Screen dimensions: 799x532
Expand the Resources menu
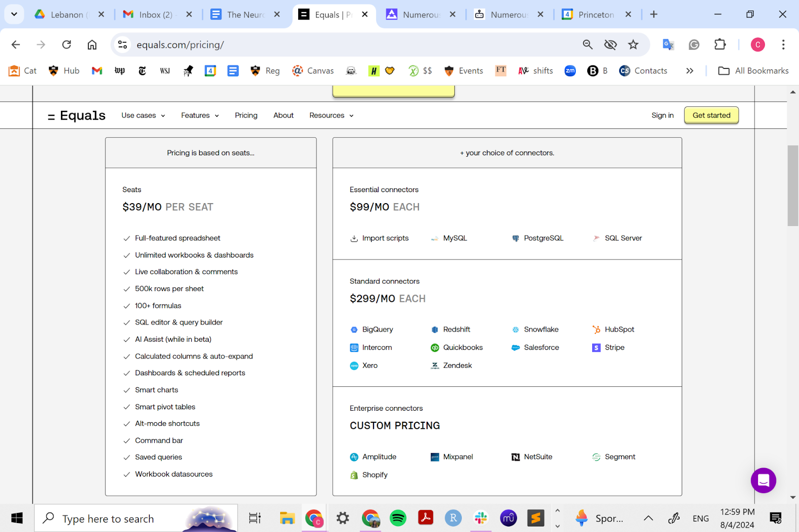coord(332,115)
